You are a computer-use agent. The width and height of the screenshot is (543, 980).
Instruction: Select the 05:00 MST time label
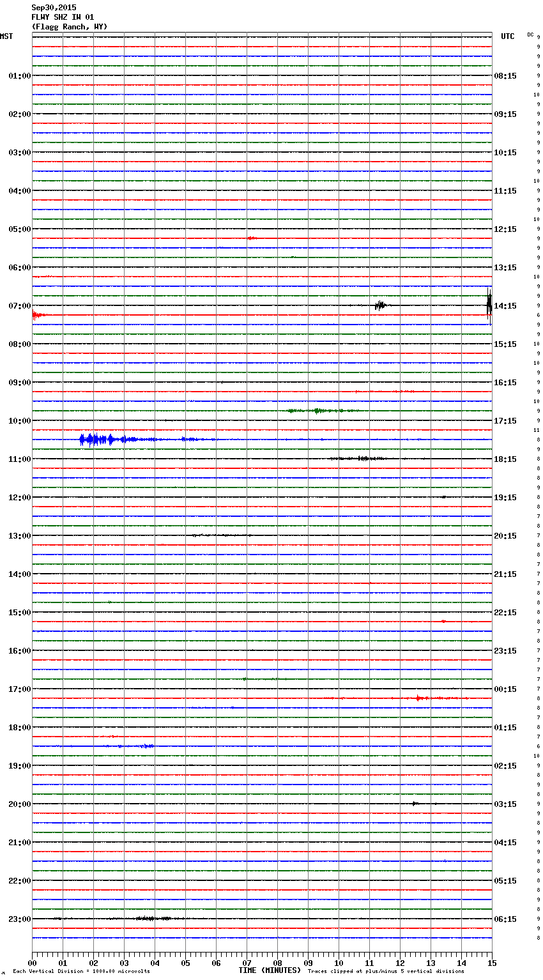20,229
